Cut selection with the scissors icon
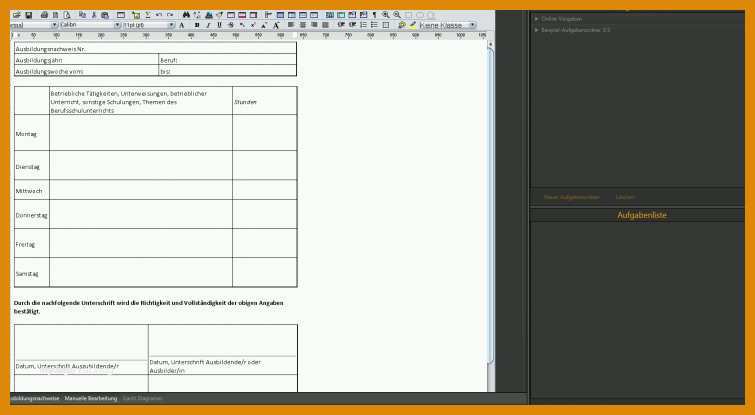The image size is (755, 415). pos(94,15)
